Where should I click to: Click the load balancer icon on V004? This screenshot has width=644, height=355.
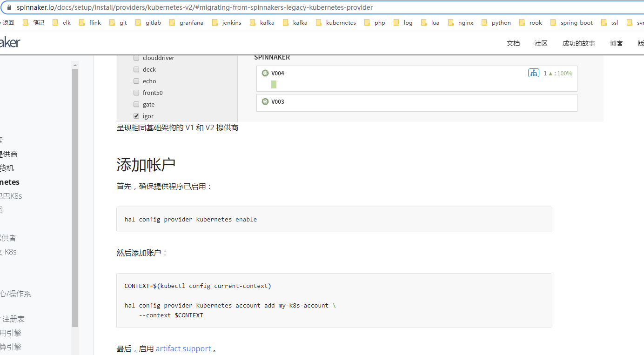[534, 73]
